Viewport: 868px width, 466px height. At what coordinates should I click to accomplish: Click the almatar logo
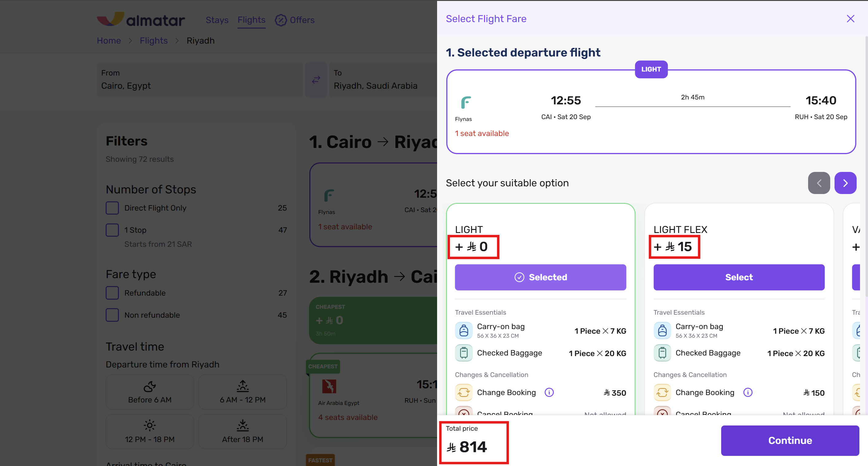pos(141,20)
